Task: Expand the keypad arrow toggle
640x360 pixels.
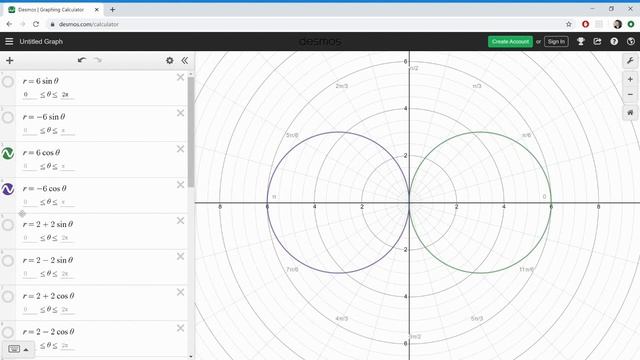Action: pos(26,349)
